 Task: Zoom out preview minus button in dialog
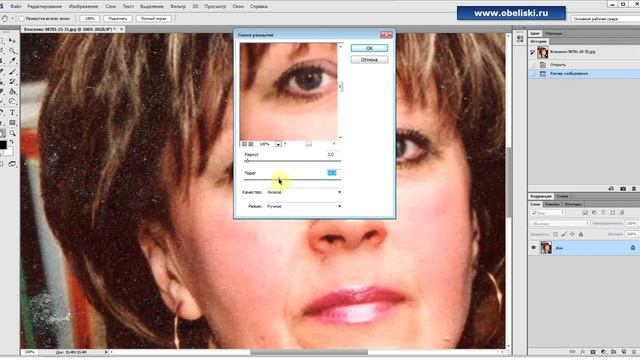click(244, 144)
